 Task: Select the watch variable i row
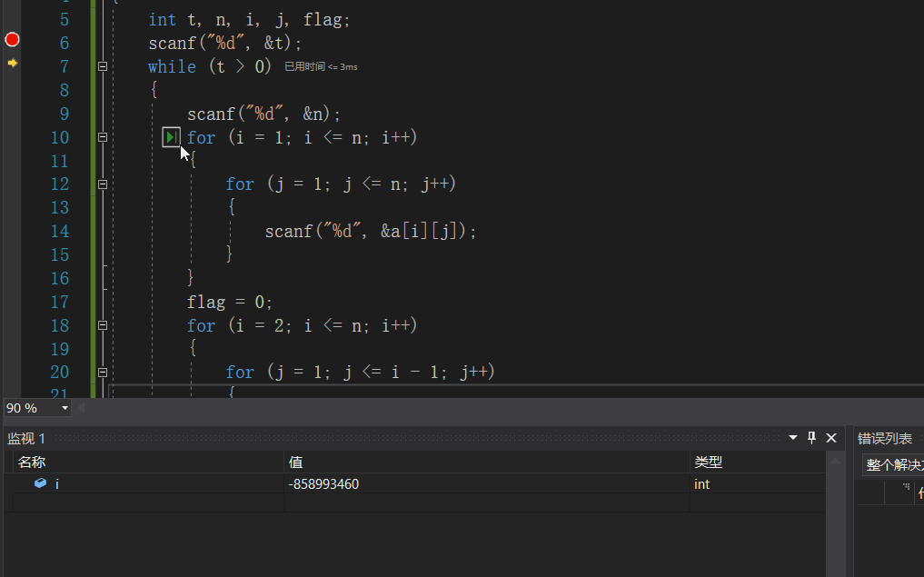(x=420, y=484)
